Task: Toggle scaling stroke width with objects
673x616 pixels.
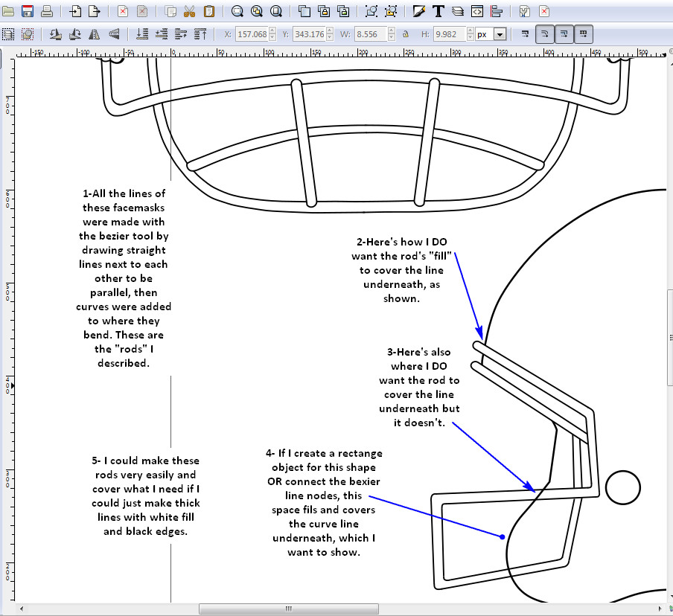Action: pos(526,34)
